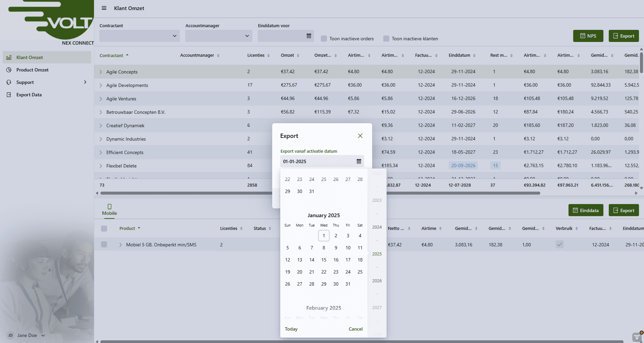Open Product Omzet from sidebar
This screenshot has height=343, width=644.
(x=32, y=70)
